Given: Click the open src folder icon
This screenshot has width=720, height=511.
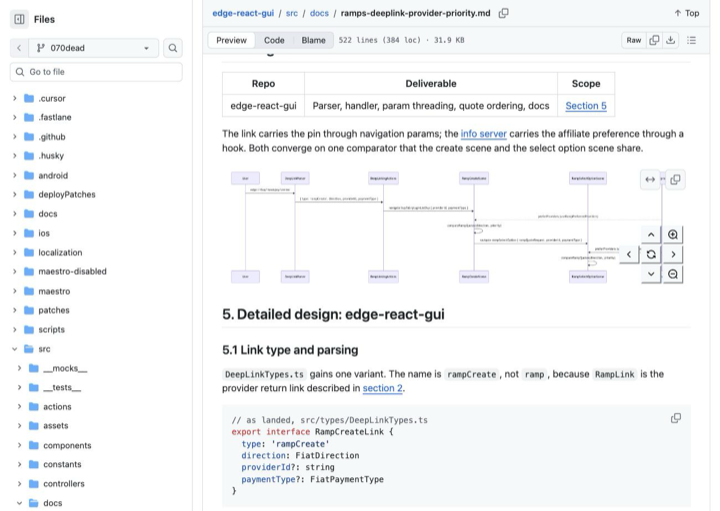Looking at the screenshot, I should (x=29, y=349).
